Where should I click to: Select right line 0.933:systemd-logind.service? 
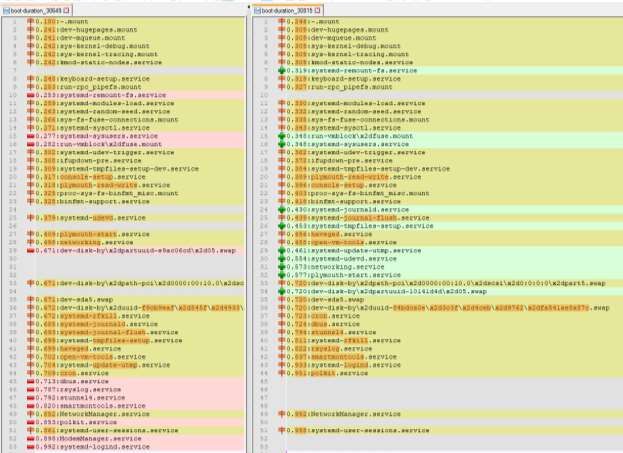click(x=343, y=365)
